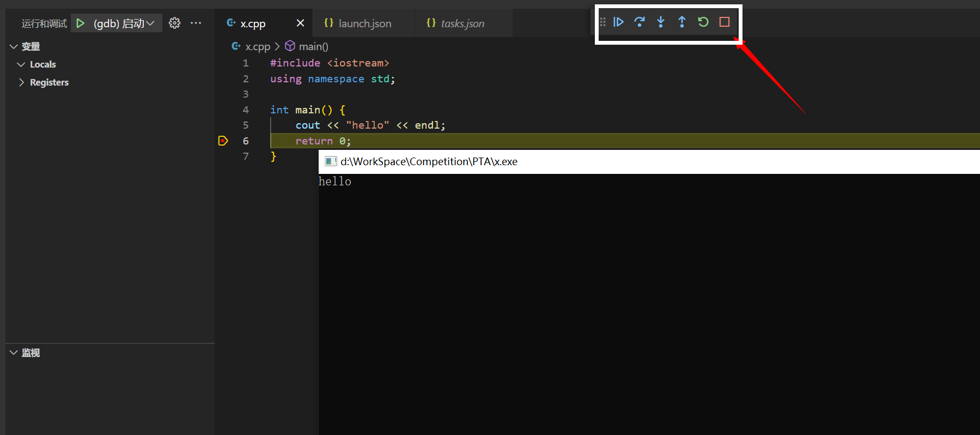Open launch.json via the gear icon
Image resolution: width=980 pixels, height=435 pixels.
click(x=174, y=23)
